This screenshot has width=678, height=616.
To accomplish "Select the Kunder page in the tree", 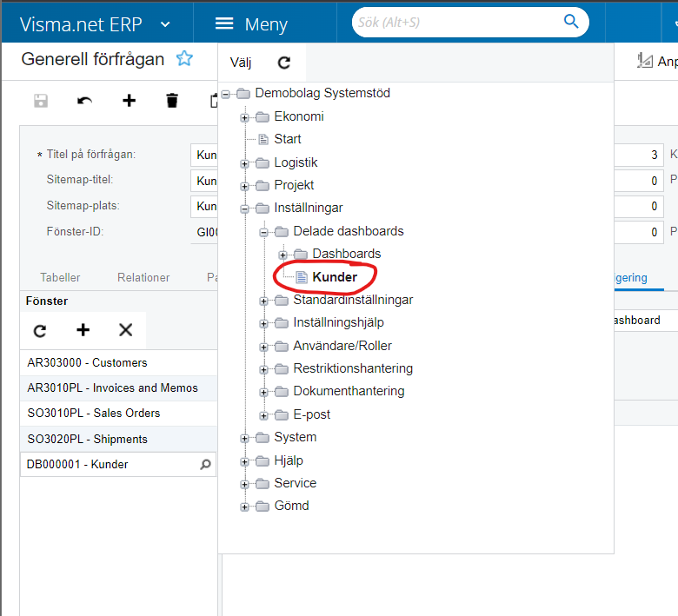I will pyautogui.click(x=335, y=277).
